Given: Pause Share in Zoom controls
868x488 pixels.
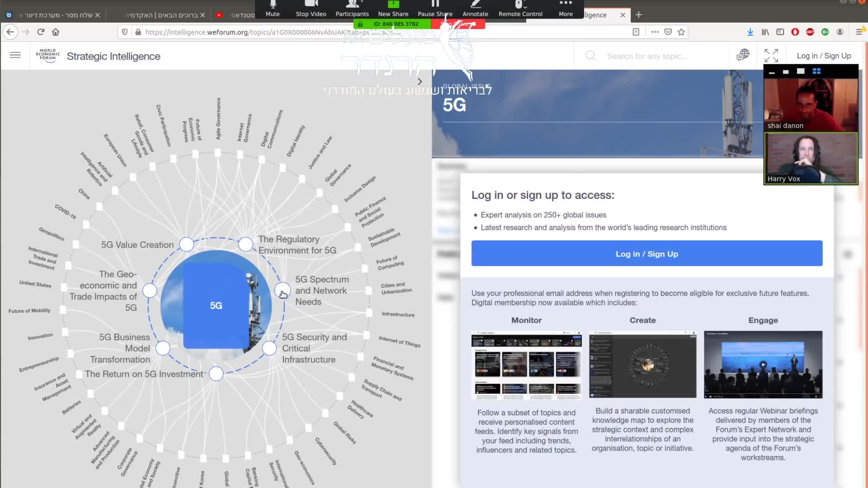Looking at the screenshot, I should point(435,8).
